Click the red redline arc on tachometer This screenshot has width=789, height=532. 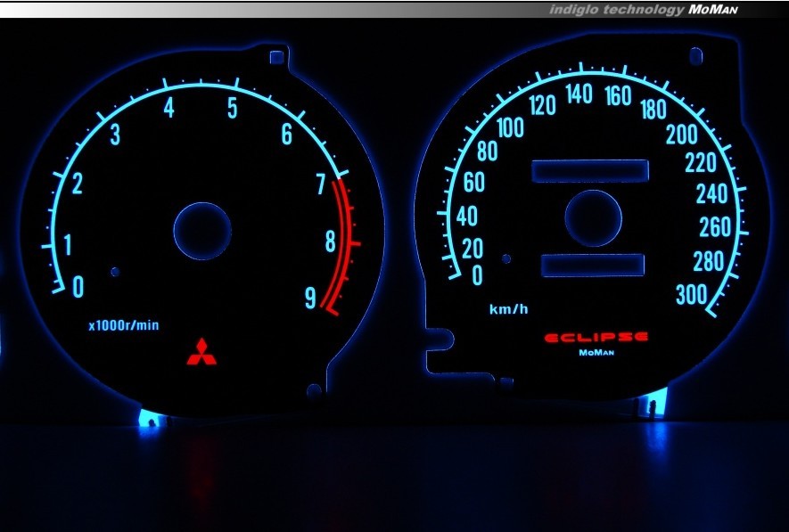click(x=344, y=244)
